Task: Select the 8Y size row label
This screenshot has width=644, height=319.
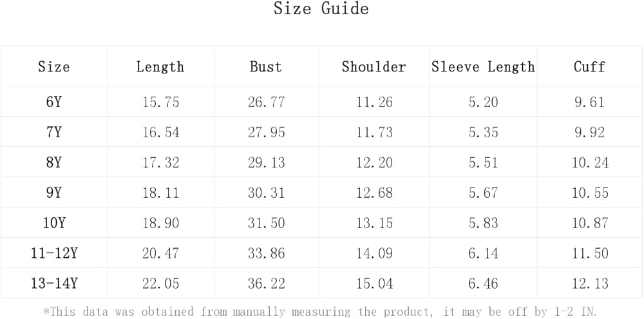Action: click(53, 162)
